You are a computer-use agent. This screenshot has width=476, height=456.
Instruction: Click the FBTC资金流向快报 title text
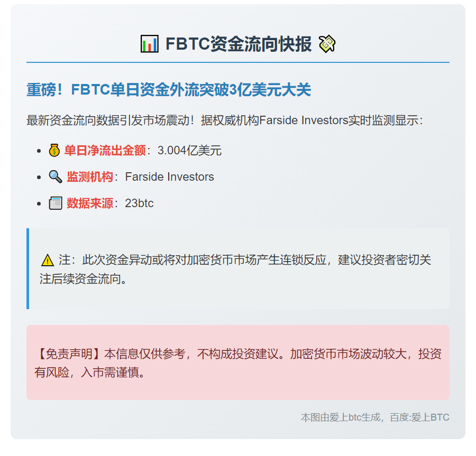pyautogui.click(x=239, y=44)
